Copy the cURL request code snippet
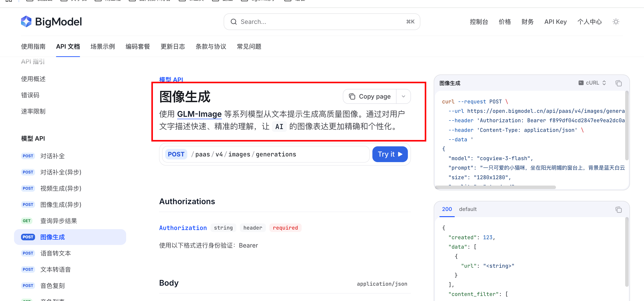Viewport: 644px width, 301px height. pos(619,83)
